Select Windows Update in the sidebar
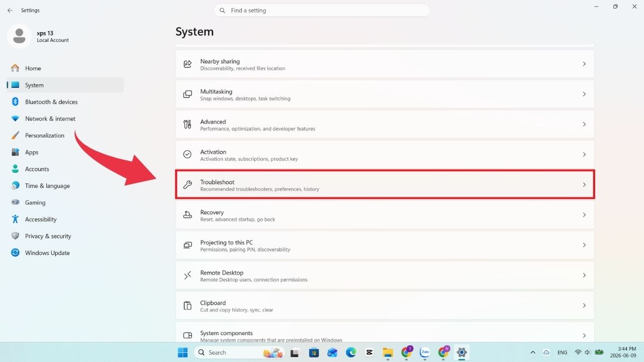 pos(65,253)
